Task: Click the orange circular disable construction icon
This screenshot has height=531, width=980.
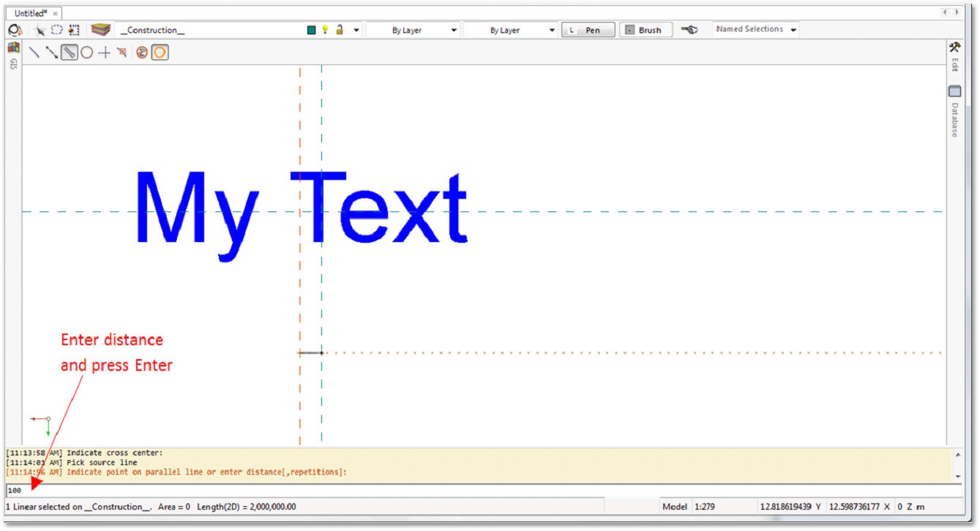Action: click(142, 53)
